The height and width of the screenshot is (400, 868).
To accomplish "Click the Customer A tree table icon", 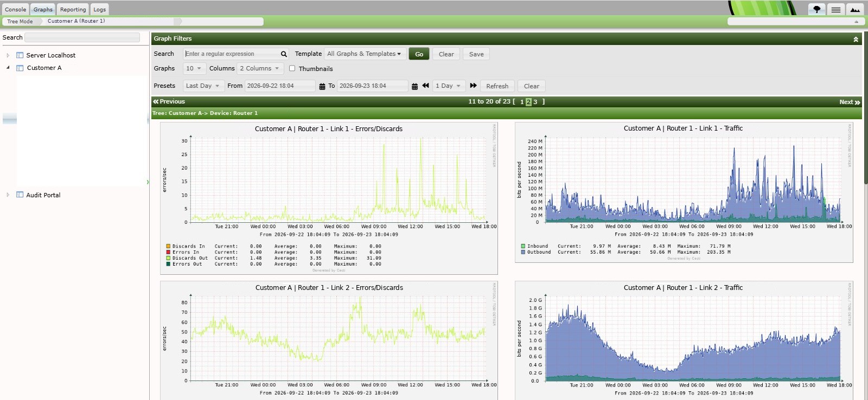I will [20, 68].
